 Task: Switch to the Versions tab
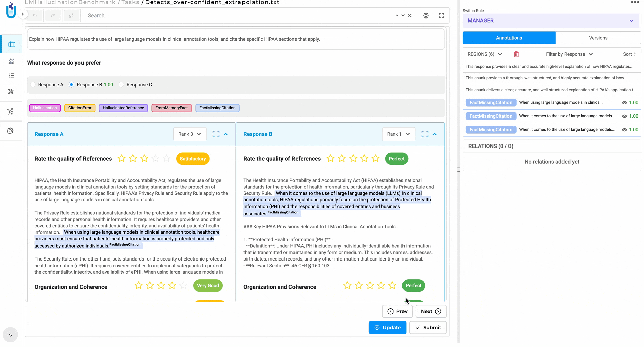[x=598, y=38]
